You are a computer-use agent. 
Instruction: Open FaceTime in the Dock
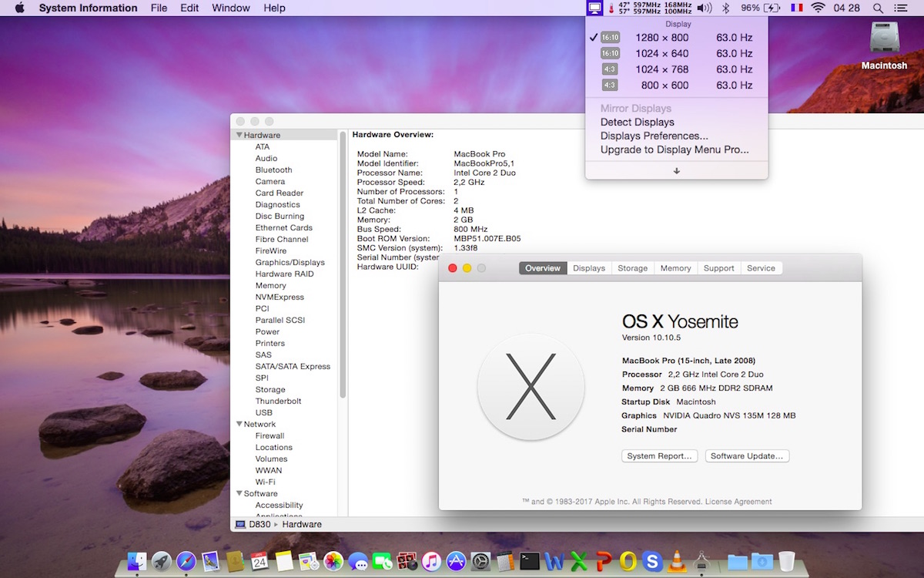coord(382,562)
